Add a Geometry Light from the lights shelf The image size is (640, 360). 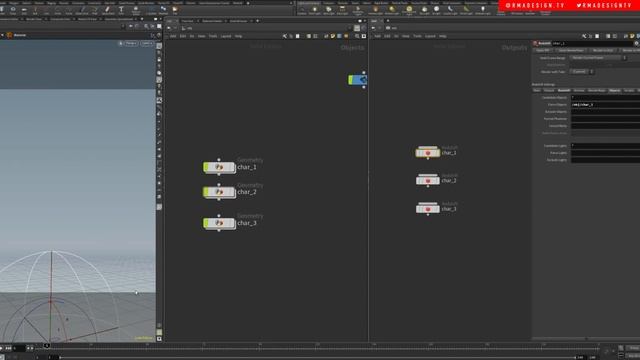358,10
